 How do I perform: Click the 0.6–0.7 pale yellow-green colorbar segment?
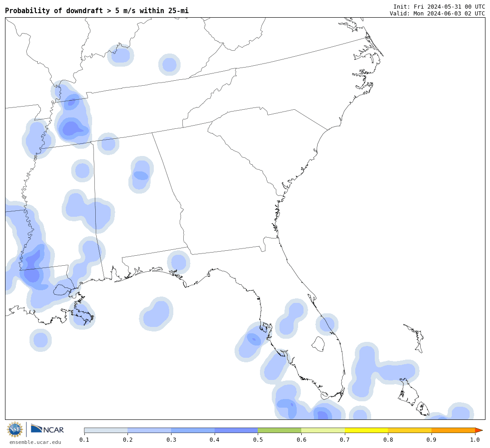click(323, 430)
